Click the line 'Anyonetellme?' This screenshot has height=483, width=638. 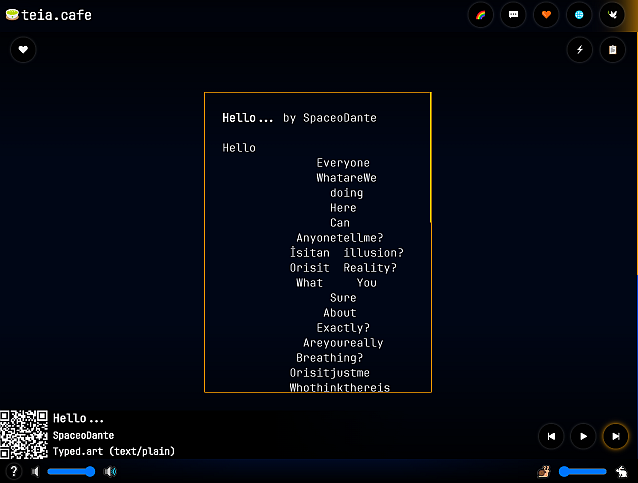[x=340, y=238]
